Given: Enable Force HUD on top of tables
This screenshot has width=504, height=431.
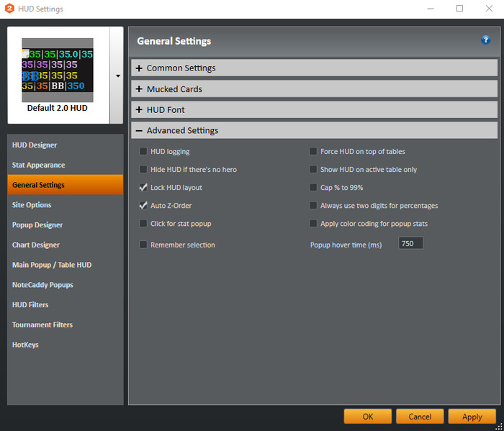Looking at the screenshot, I should coord(312,151).
